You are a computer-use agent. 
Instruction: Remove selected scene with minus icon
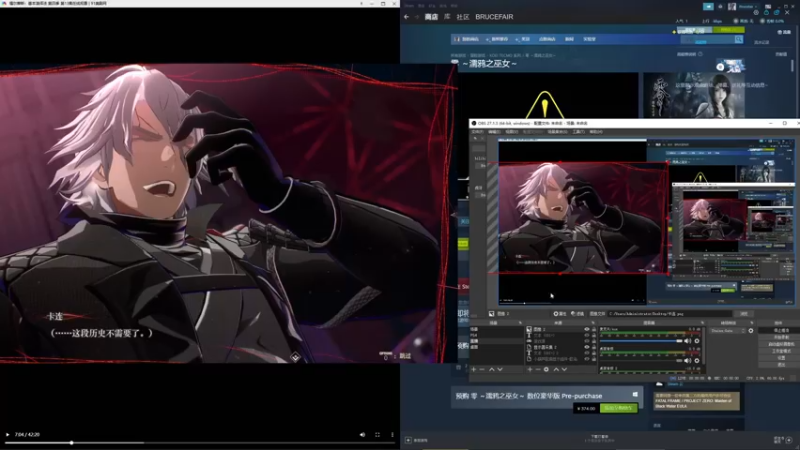482,369
